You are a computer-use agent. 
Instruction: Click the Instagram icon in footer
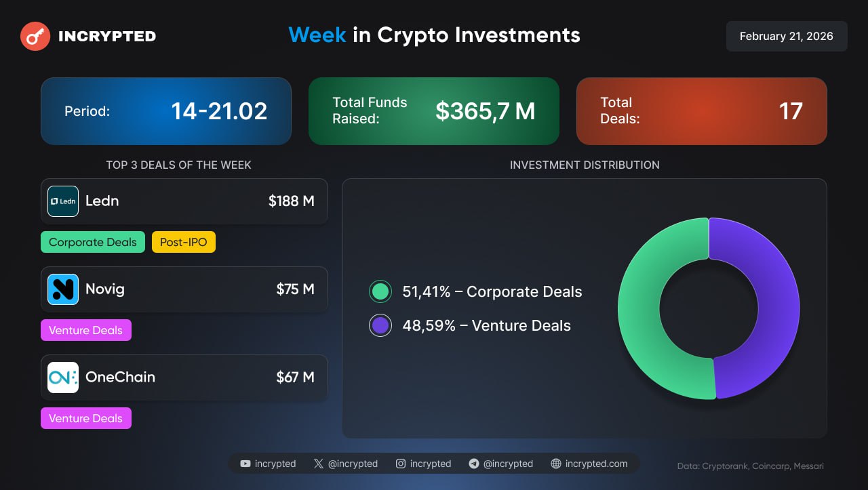point(401,464)
